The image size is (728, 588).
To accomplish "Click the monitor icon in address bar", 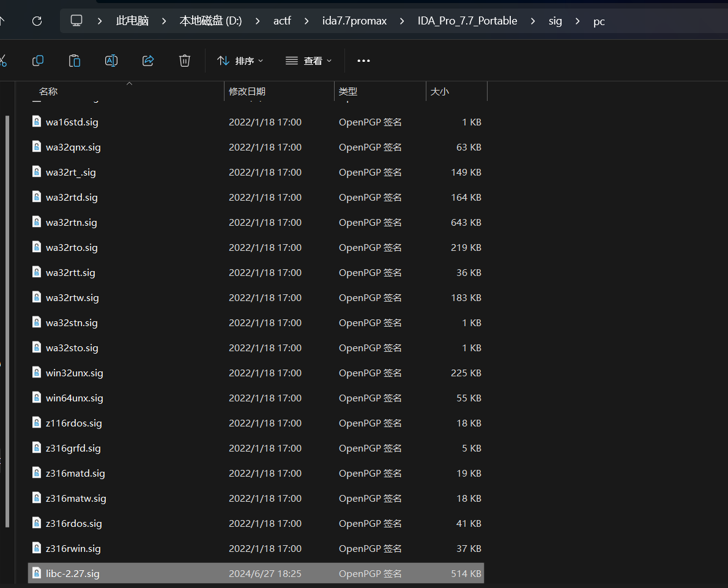I will coord(76,21).
